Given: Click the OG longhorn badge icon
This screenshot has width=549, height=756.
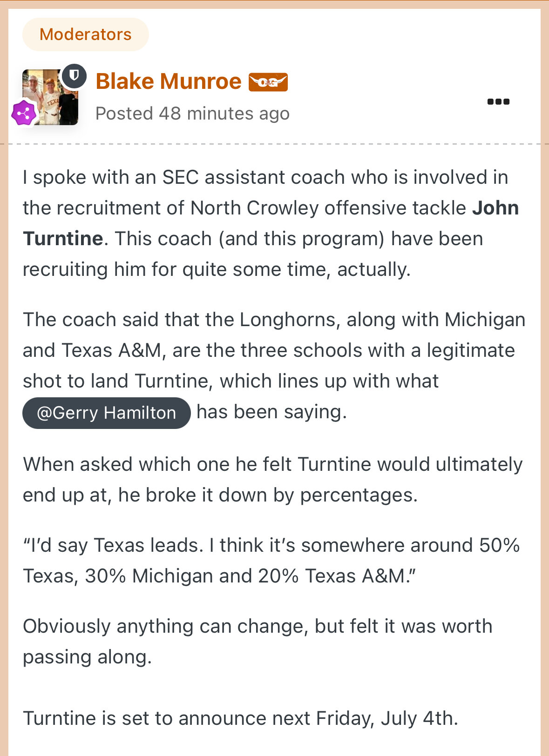Looking at the screenshot, I should (268, 82).
